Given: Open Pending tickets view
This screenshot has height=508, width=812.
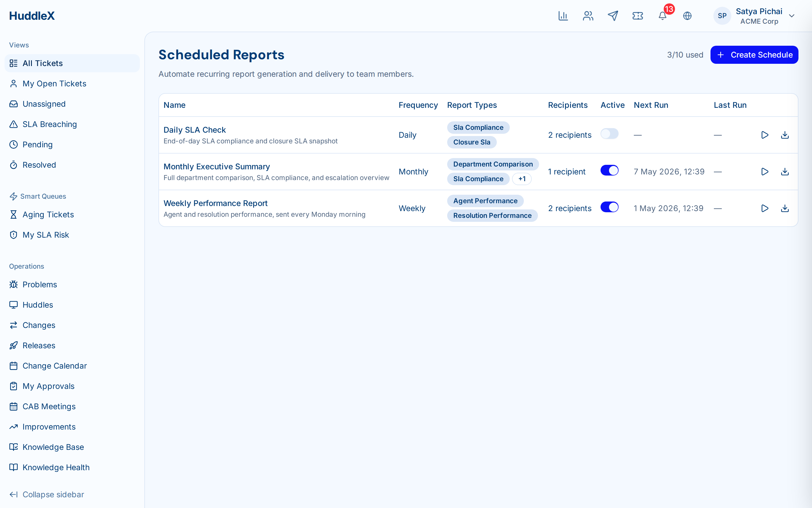Looking at the screenshot, I should [x=72, y=144].
